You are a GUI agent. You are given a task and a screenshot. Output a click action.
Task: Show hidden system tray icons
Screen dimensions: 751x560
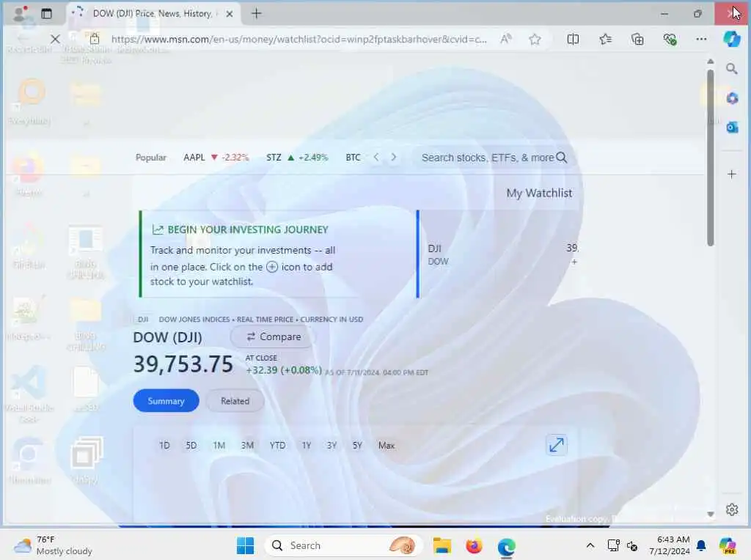[x=590, y=545]
